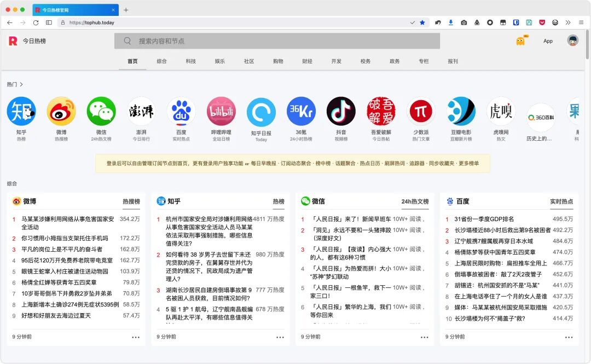
Task: Open the 知乎 热榜 hot node icon
Action: click(21, 111)
